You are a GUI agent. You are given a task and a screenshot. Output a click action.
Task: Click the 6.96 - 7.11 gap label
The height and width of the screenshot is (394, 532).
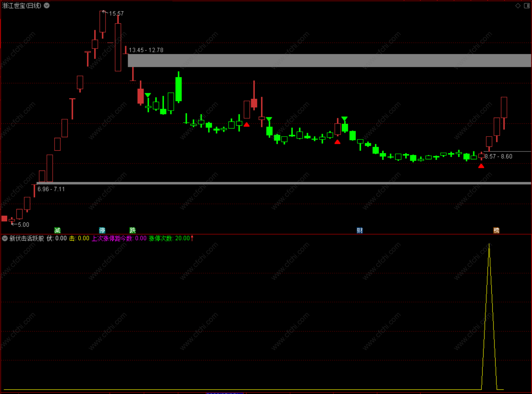[x=51, y=189]
